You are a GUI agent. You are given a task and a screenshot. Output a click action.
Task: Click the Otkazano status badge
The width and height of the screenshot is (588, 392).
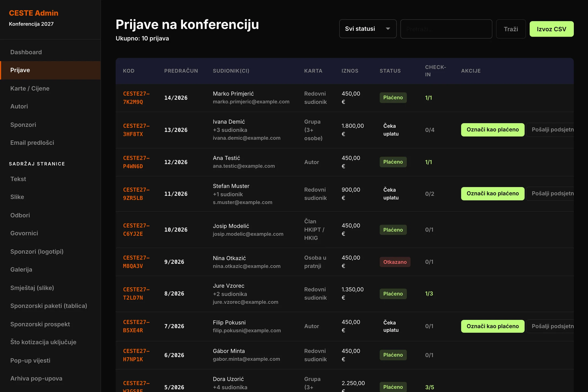point(395,262)
